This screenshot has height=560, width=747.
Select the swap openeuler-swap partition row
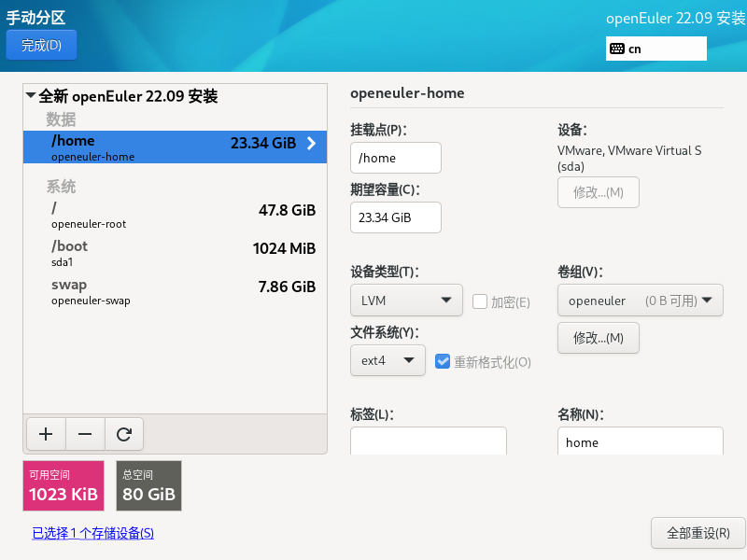point(175,291)
